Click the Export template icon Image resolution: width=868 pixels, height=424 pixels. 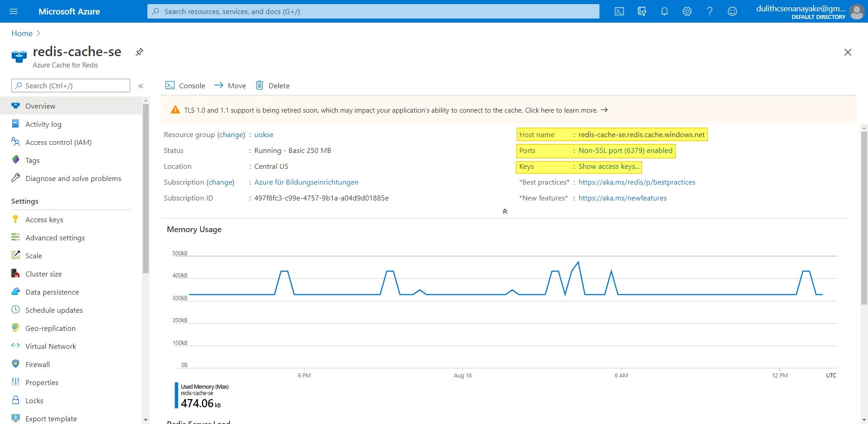tap(15, 418)
